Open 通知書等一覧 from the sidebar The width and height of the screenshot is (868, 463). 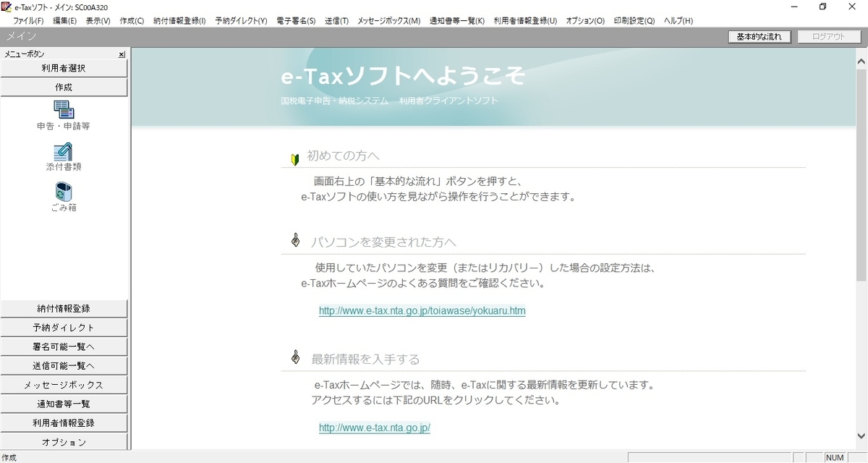pos(64,404)
